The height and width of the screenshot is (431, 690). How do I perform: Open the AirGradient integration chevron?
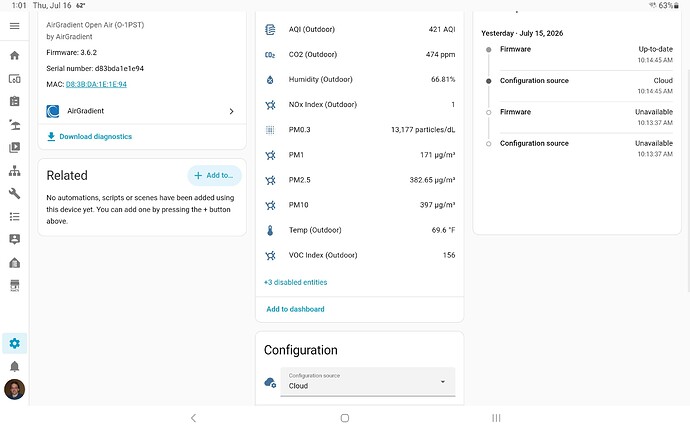tap(231, 111)
